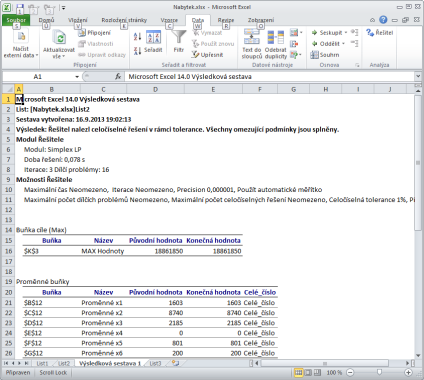424x380 pixels.
Task: Open sheet tab List1
Action: pyautogui.click(x=42, y=363)
